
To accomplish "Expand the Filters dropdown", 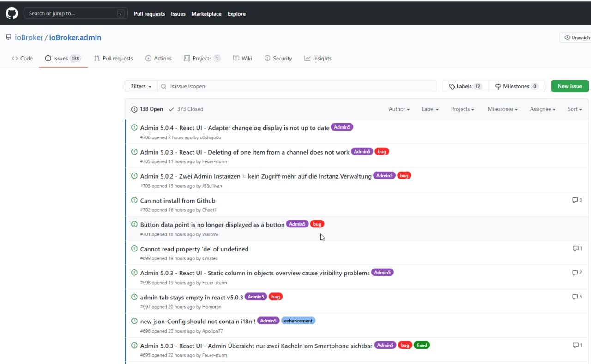I will (x=141, y=86).
